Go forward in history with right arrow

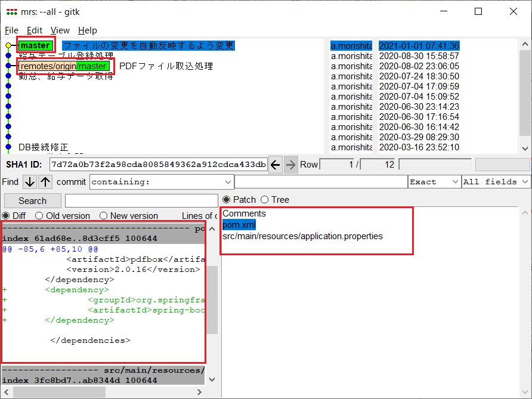pos(290,165)
